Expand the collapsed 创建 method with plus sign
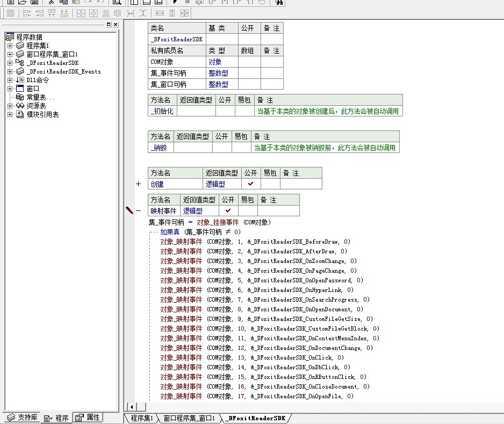Screen dimensions: 504x424 [138, 184]
